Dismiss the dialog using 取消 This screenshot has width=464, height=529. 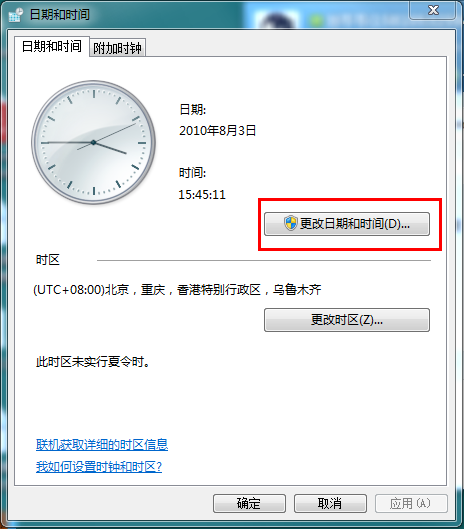tap(330, 503)
